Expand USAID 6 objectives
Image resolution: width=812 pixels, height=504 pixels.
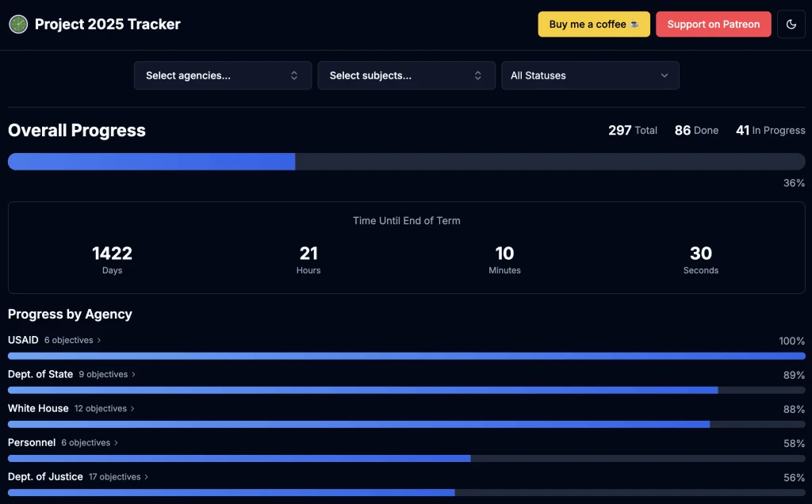72,340
